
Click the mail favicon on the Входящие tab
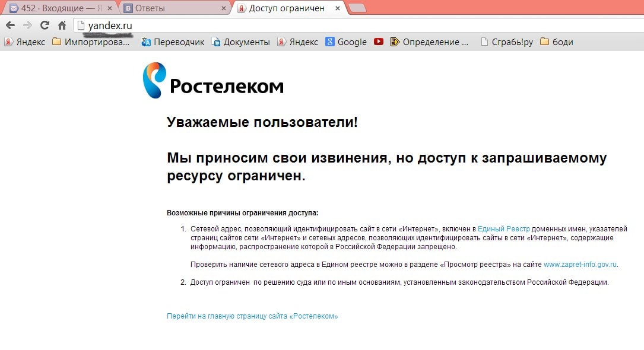point(14,8)
